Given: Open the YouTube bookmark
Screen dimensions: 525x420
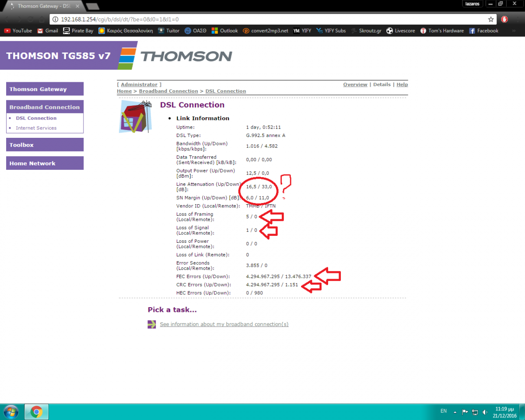Looking at the screenshot, I should [x=18, y=31].
